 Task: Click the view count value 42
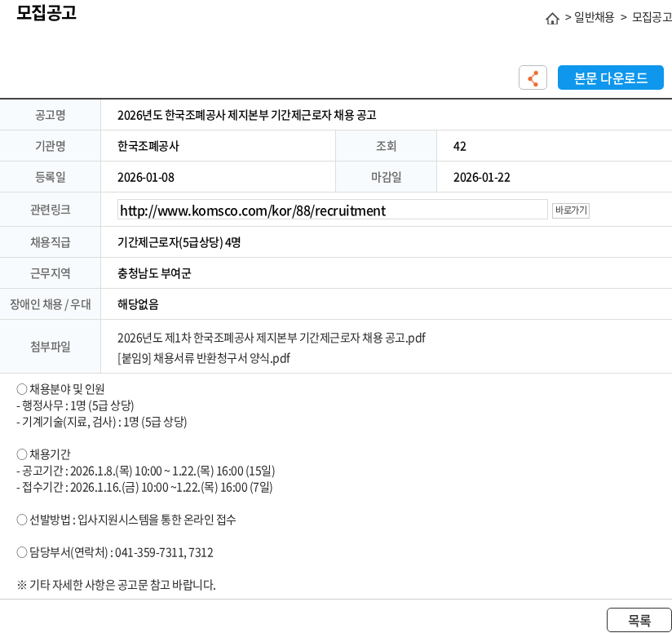[x=459, y=147]
